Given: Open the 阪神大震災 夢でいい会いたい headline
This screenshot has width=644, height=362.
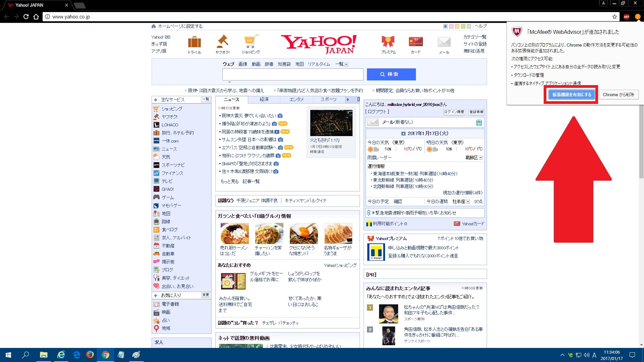Looking at the screenshot, I should point(249,116).
